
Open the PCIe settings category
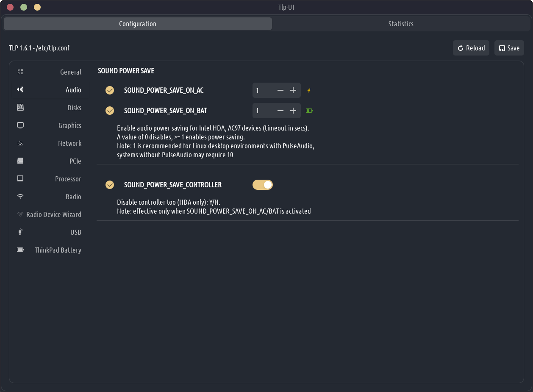(x=75, y=161)
